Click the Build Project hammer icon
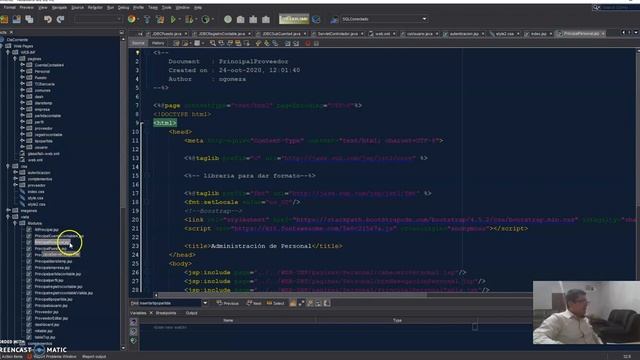The image size is (640, 360). coord(147,19)
